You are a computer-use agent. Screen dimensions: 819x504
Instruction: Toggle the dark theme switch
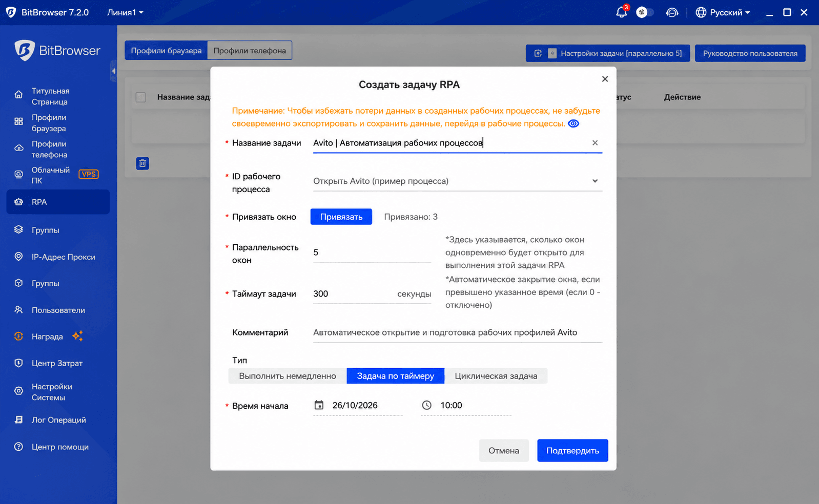(645, 12)
